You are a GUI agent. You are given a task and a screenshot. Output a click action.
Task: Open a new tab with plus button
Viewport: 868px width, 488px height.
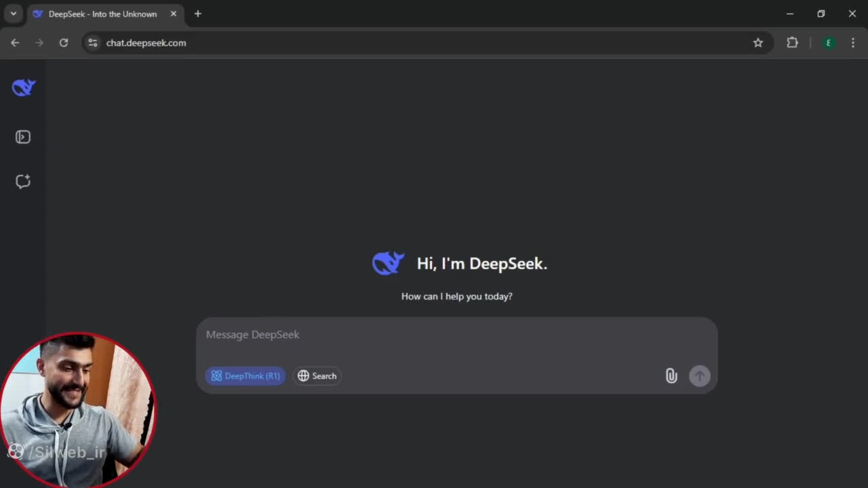pyautogui.click(x=198, y=14)
